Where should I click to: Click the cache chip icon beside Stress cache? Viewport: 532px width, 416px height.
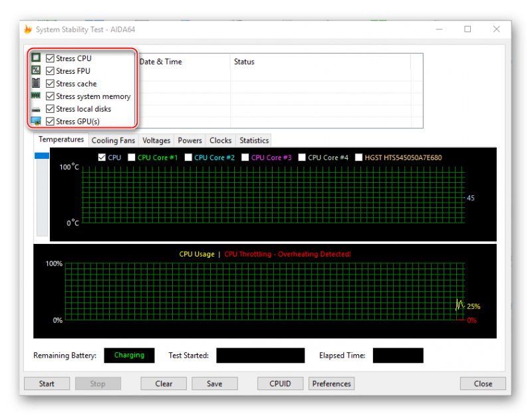click(36, 83)
